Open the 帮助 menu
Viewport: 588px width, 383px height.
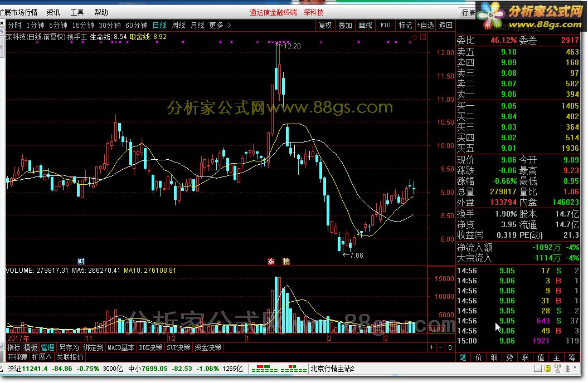(101, 12)
